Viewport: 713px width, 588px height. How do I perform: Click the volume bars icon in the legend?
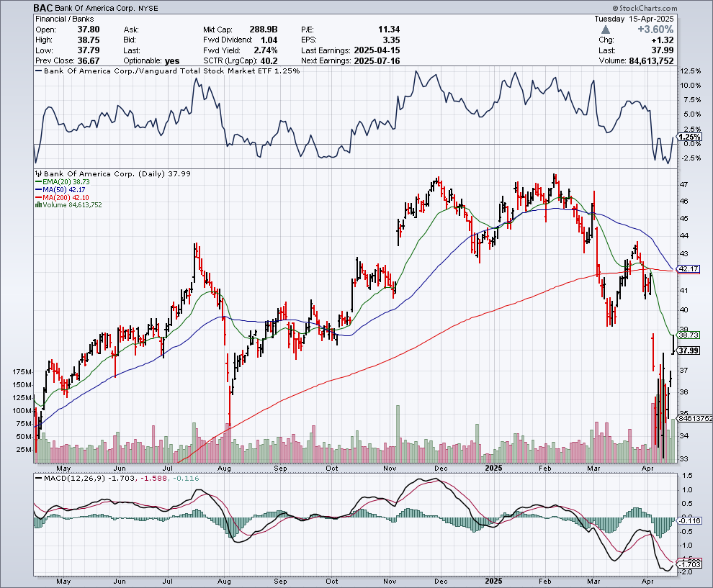coord(39,205)
